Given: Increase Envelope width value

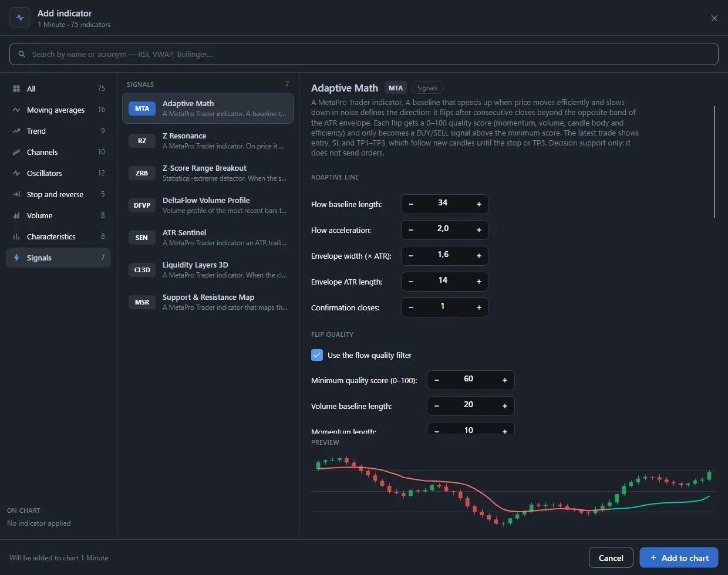Looking at the screenshot, I should point(479,256).
